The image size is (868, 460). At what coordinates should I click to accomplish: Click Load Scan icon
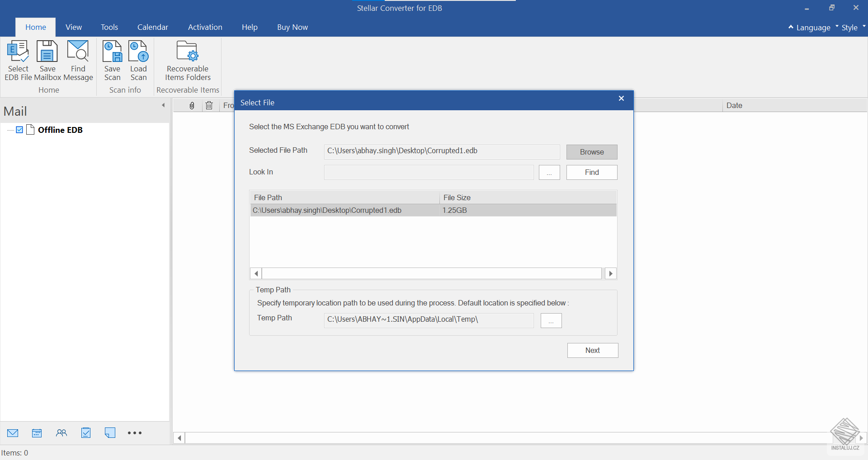click(138, 61)
